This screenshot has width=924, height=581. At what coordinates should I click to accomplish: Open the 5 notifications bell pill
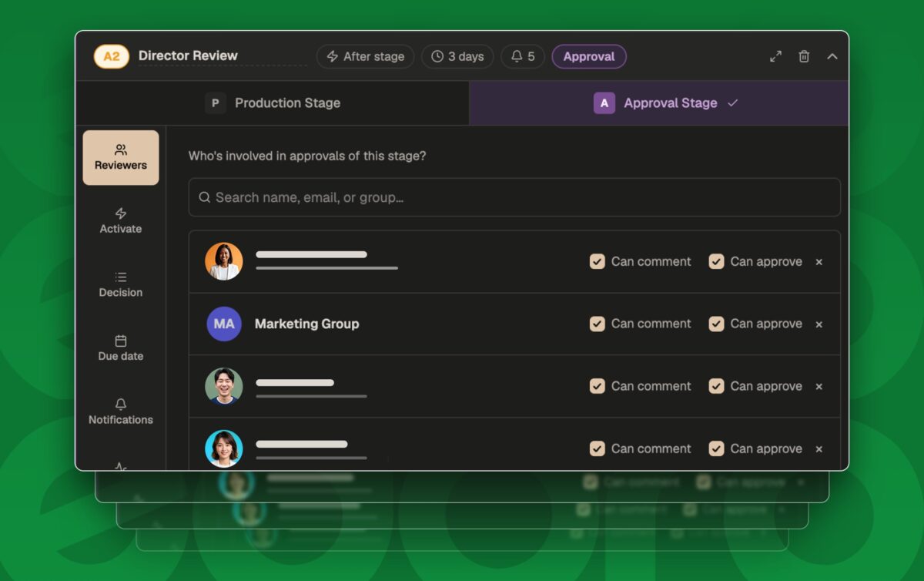(523, 56)
